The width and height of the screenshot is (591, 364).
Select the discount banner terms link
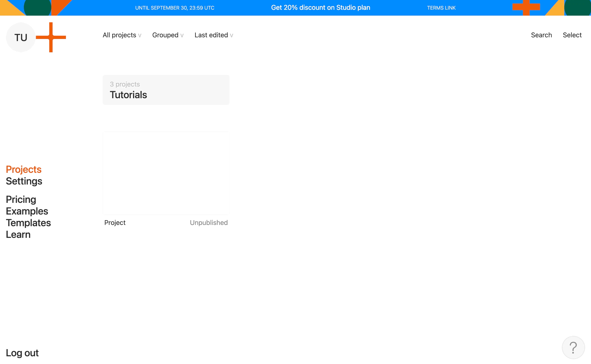[x=442, y=8]
